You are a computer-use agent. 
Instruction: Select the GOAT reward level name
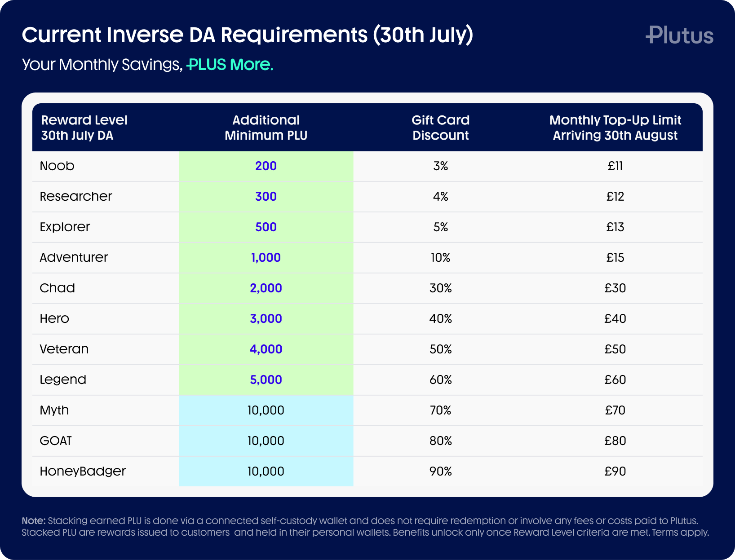coord(56,441)
